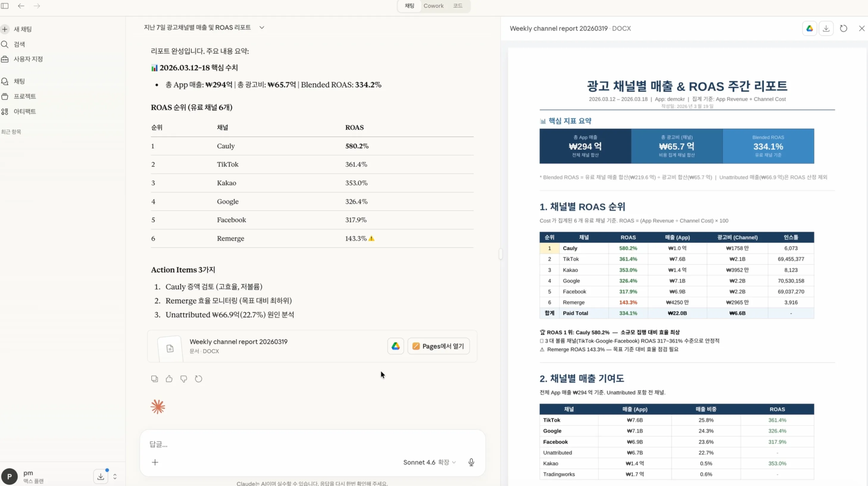Click '2. 채널별 매출 기여도' heading
This screenshot has width=868, height=486.
[582, 378]
